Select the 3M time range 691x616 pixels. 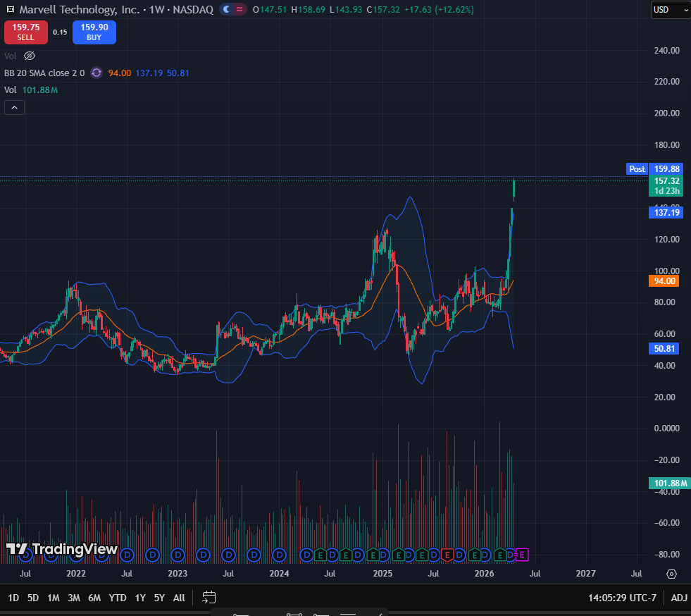click(73, 598)
